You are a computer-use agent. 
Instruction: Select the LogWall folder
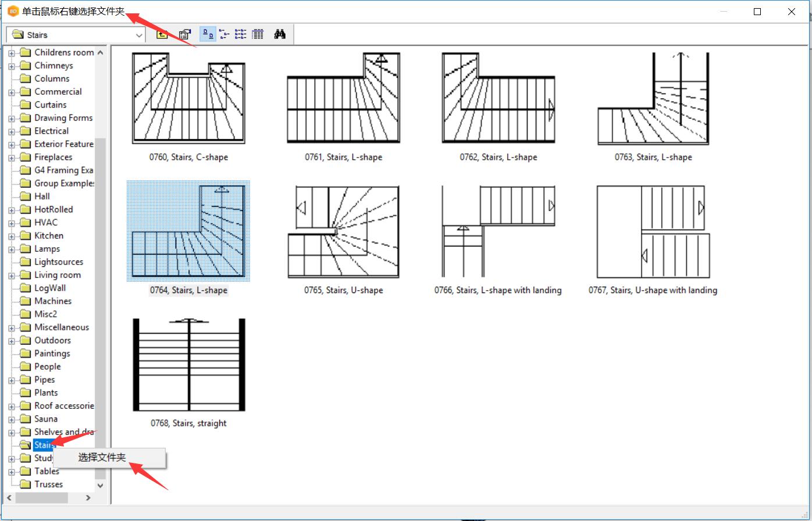[x=50, y=288]
